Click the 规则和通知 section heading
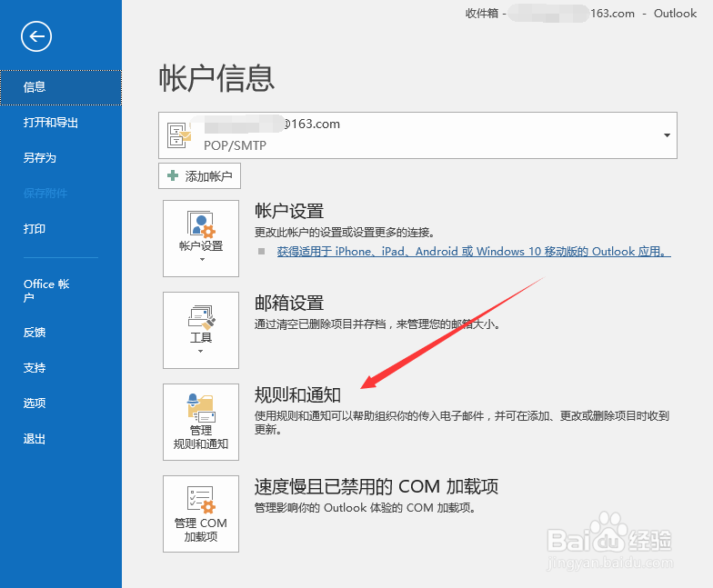713x588 pixels. (x=298, y=394)
